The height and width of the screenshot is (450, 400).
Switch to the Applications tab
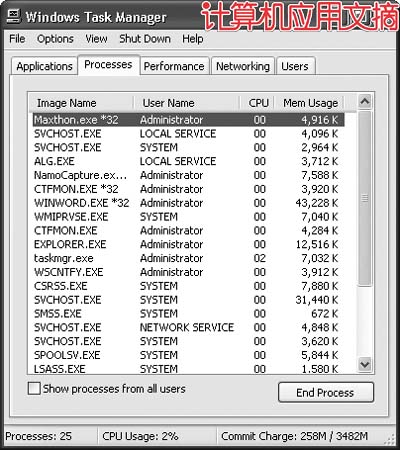click(x=45, y=66)
